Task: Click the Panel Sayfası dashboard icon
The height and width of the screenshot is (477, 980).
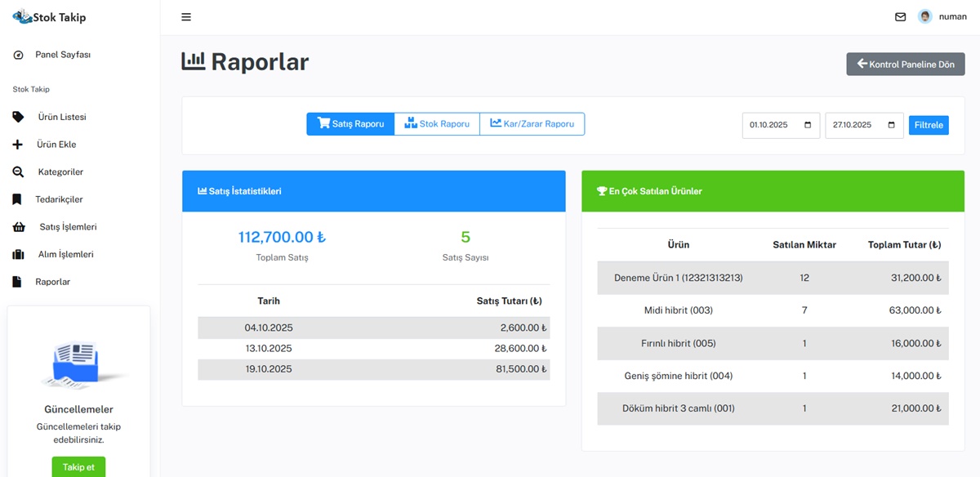Action: [18, 55]
